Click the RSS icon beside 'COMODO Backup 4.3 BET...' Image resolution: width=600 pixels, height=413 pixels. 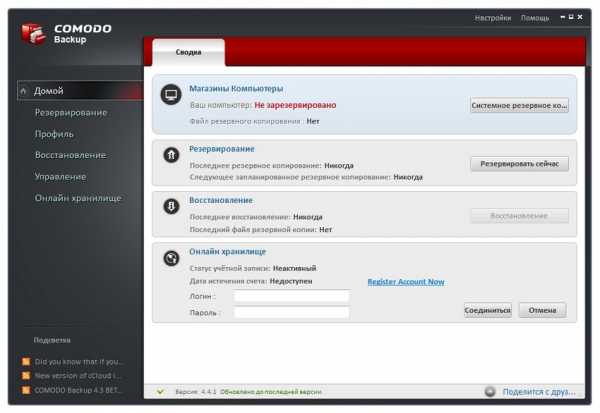26,390
